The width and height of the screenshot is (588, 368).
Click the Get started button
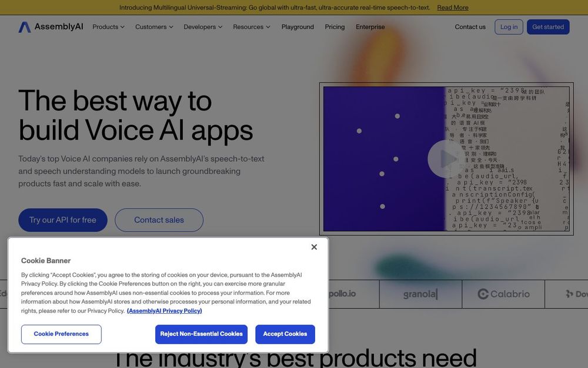click(x=548, y=26)
